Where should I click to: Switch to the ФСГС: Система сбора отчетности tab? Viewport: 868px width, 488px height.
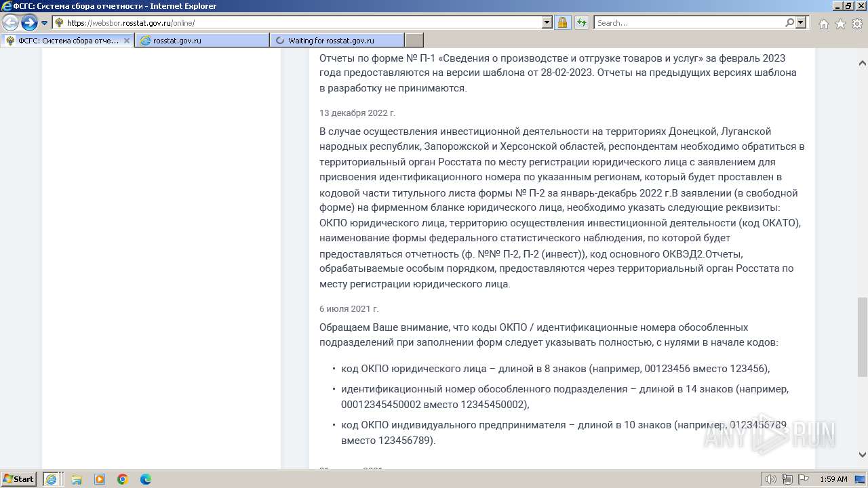pos(67,41)
